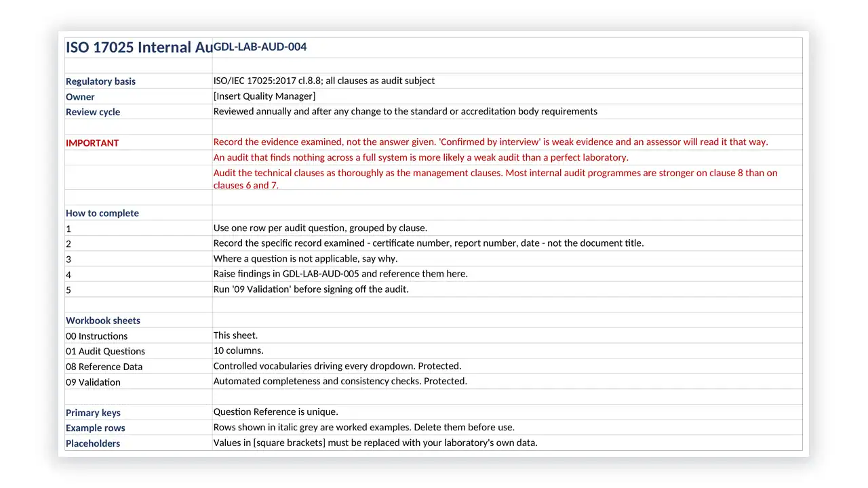Click the 01 Audit Questions sheet name cell

tap(138, 351)
